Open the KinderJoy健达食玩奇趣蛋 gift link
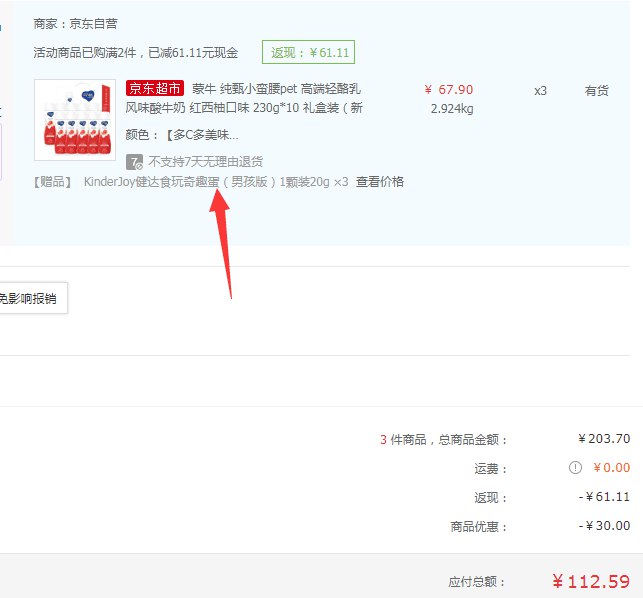The image size is (643, 598). click(216, 182)
